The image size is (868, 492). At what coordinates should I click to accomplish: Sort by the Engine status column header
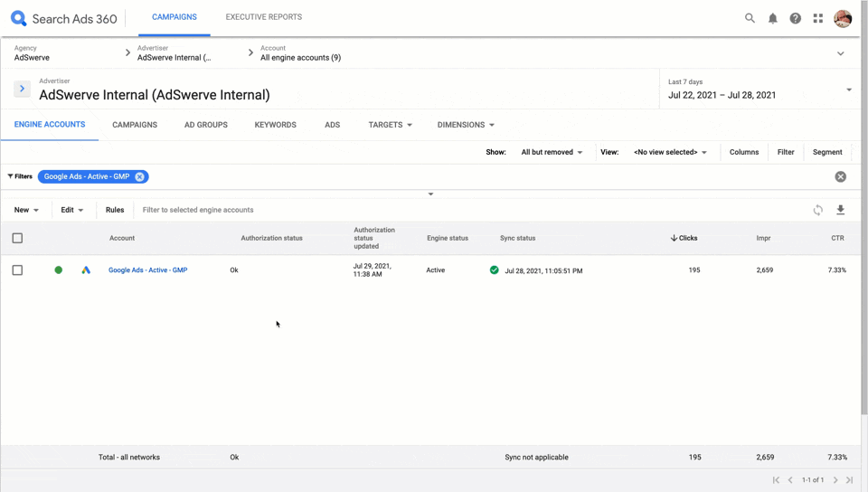[448, 238]
